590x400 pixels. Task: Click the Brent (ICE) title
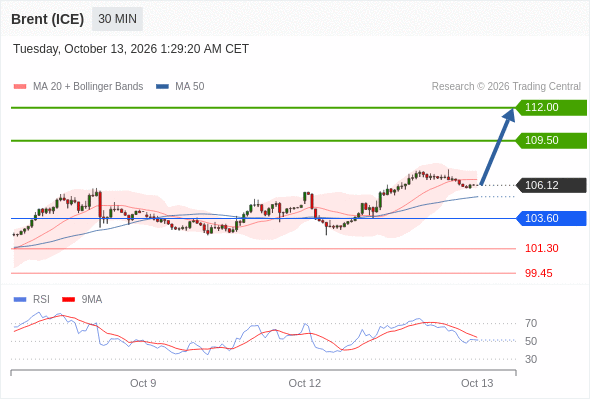pos(47,19)
